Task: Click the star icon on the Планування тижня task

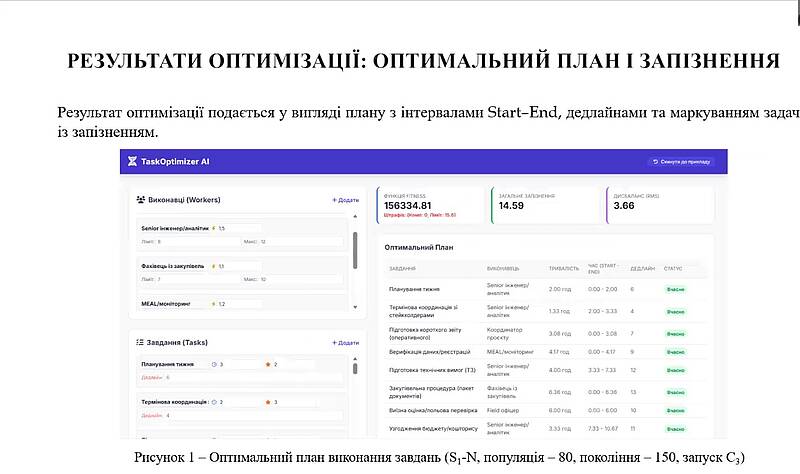Action: click(267, 365)
